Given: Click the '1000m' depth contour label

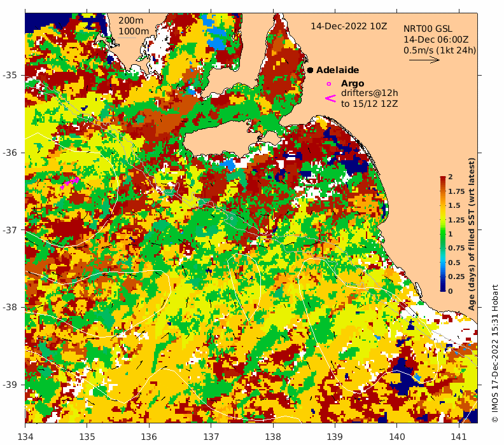Looking at the screenshot, I should click(x=134, y=31).
